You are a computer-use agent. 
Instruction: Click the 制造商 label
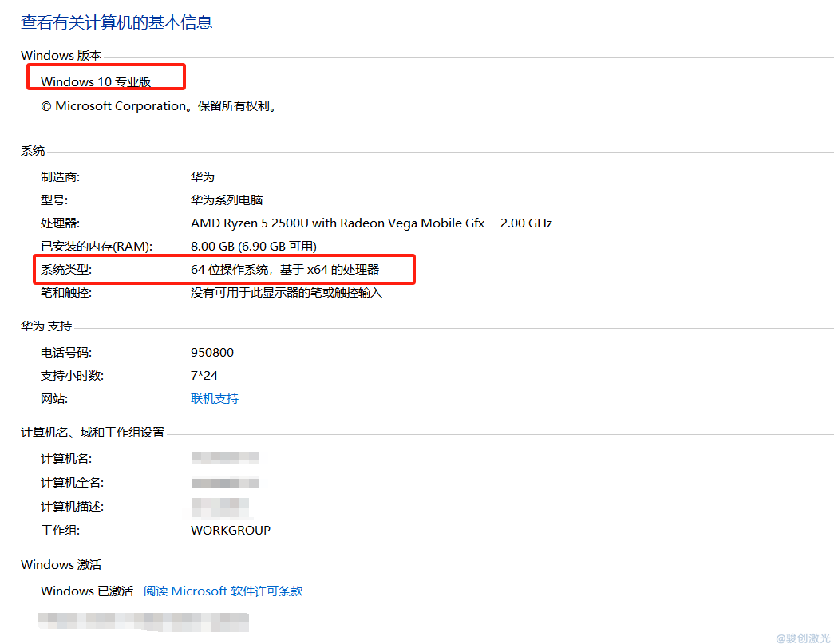coord(60,176)
